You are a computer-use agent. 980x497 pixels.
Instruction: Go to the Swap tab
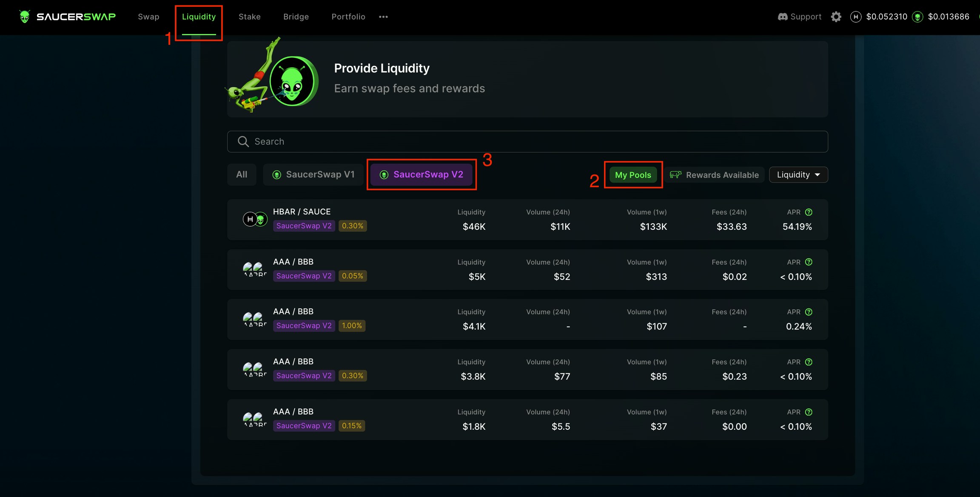(x=148, y=17)
